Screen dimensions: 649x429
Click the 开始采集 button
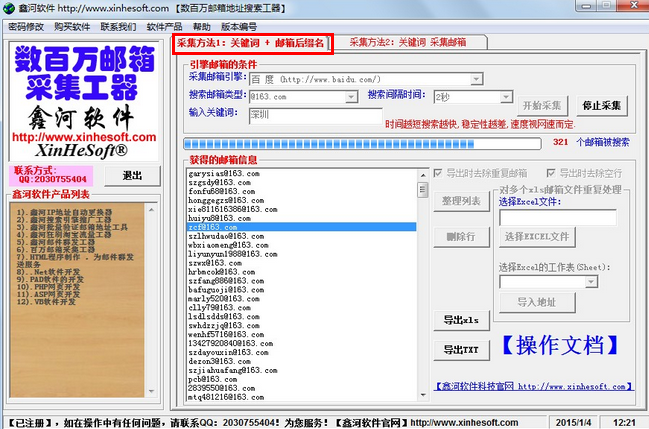(542, 106)
